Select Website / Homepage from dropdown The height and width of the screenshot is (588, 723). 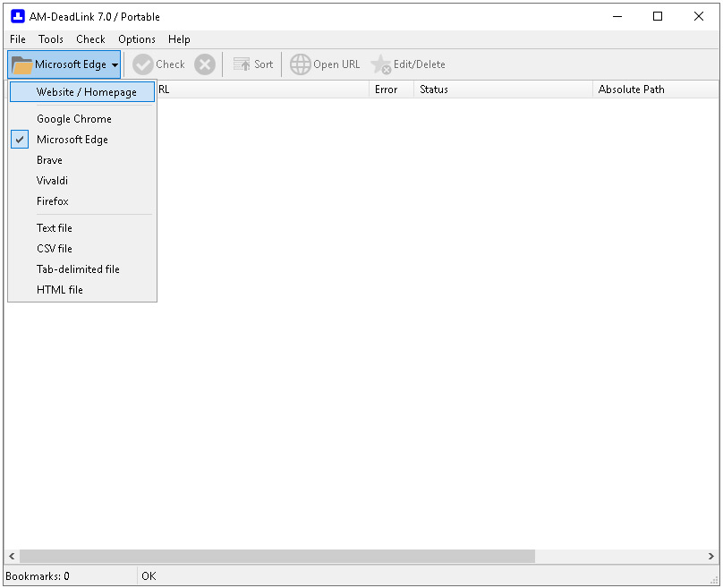point(82,92)
